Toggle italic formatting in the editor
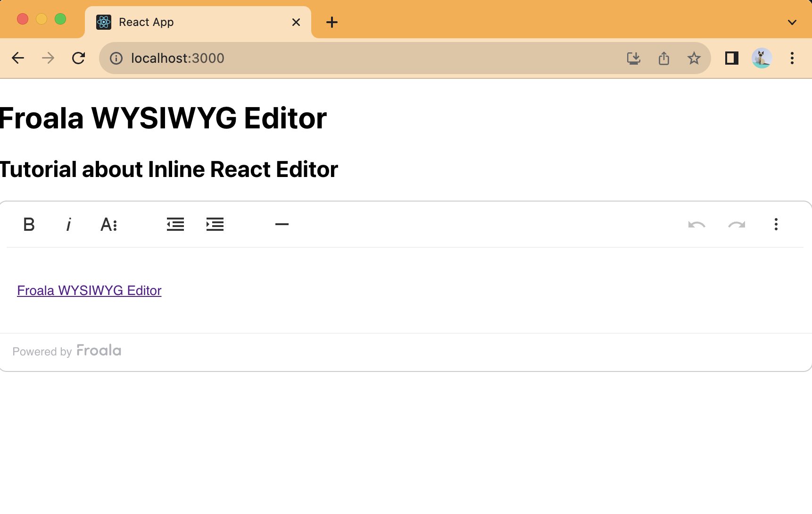This screenshot has width=812, height=514. pyautogui.click(x=69, y=224)
